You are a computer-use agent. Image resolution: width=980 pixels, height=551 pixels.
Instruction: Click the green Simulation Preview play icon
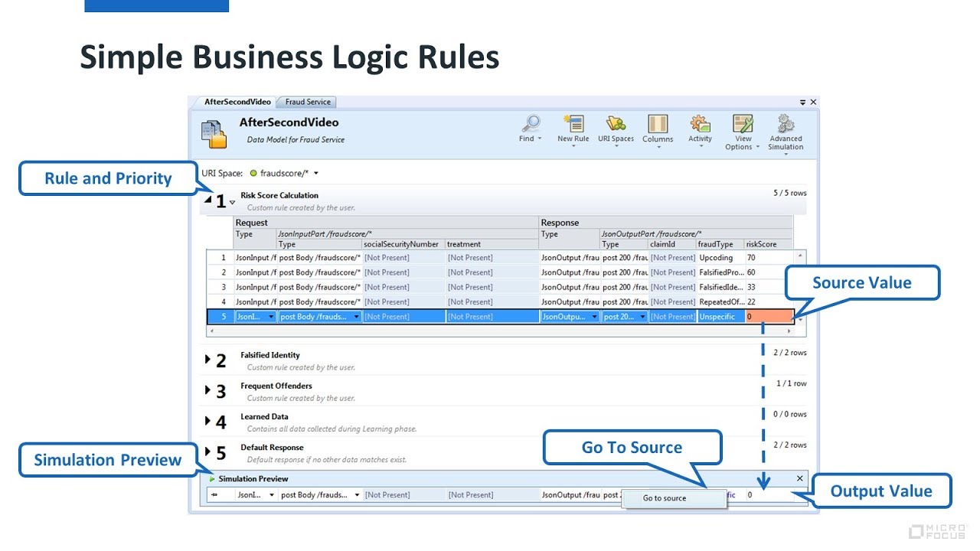(212, 479)
